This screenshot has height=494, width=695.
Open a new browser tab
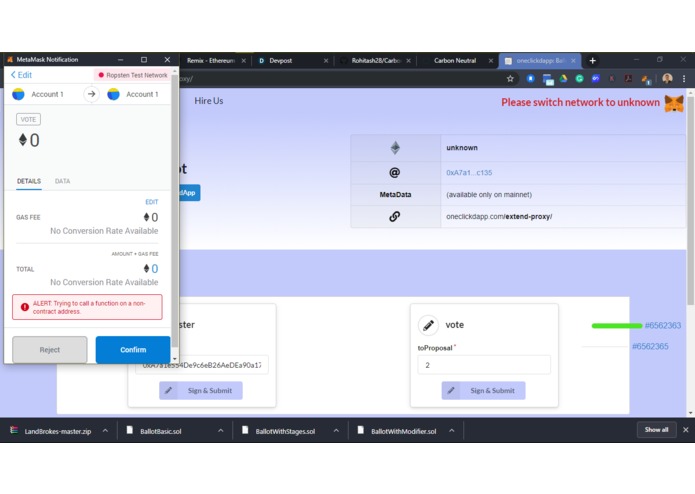(593, 61)
